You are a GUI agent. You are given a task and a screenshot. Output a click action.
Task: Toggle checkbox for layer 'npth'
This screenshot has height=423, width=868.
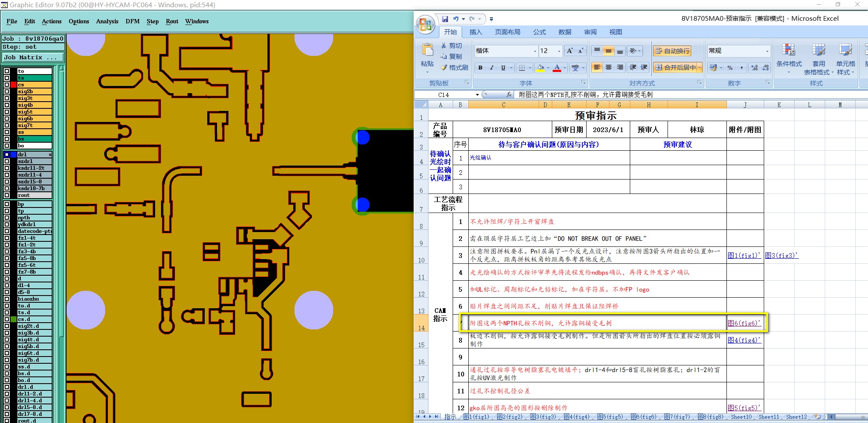click(x=7, y=218)
